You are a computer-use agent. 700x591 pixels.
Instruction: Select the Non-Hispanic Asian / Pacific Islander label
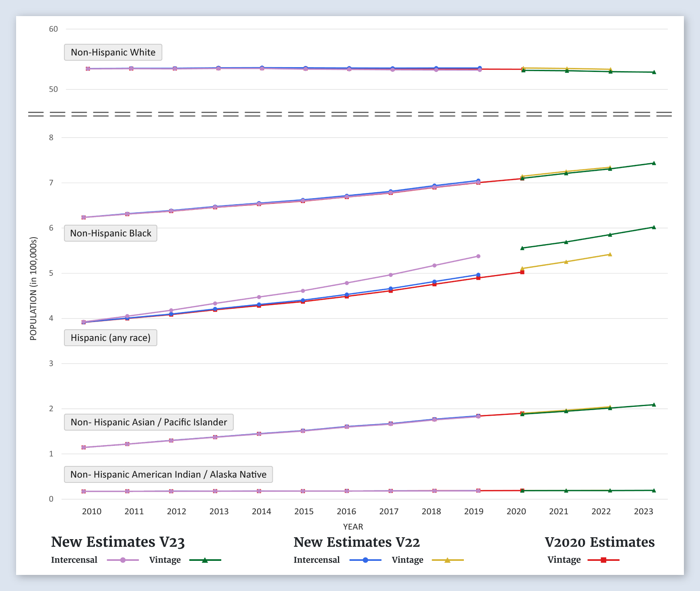point(149,422)
